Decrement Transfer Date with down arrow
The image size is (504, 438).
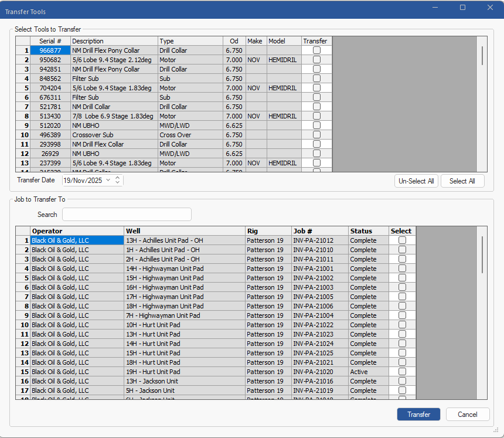pyautogui.click(x=118, y=183)
